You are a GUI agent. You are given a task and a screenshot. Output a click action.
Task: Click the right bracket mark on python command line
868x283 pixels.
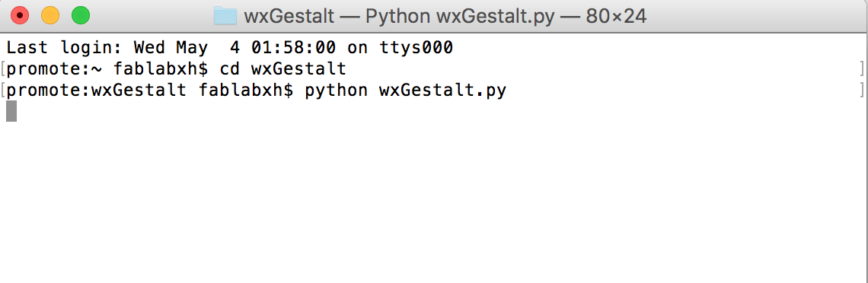tap(862, 90)
